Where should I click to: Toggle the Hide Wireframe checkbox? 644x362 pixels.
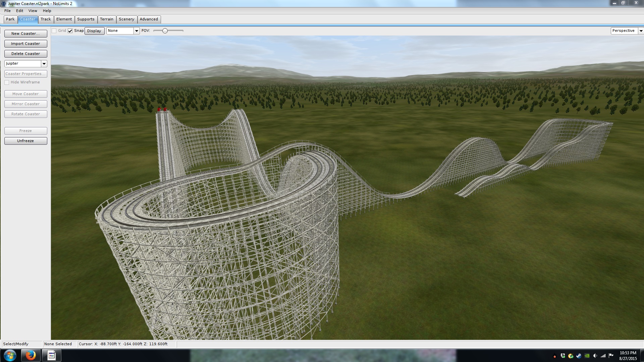point(7,82)
